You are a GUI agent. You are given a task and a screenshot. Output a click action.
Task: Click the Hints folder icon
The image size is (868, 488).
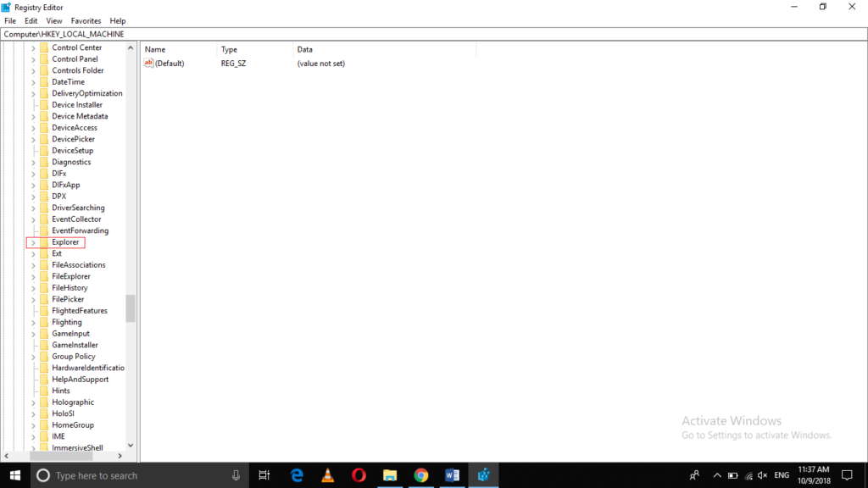(44, 391)
